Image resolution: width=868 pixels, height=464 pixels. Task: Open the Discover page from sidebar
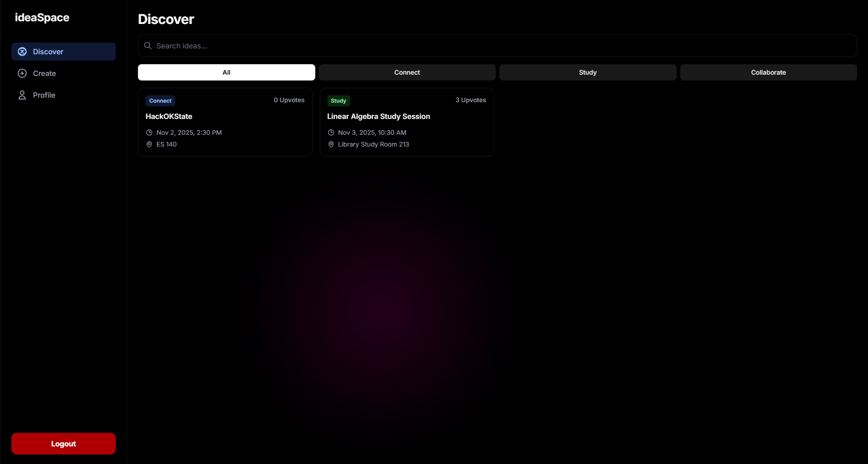[x=63, y=52]
